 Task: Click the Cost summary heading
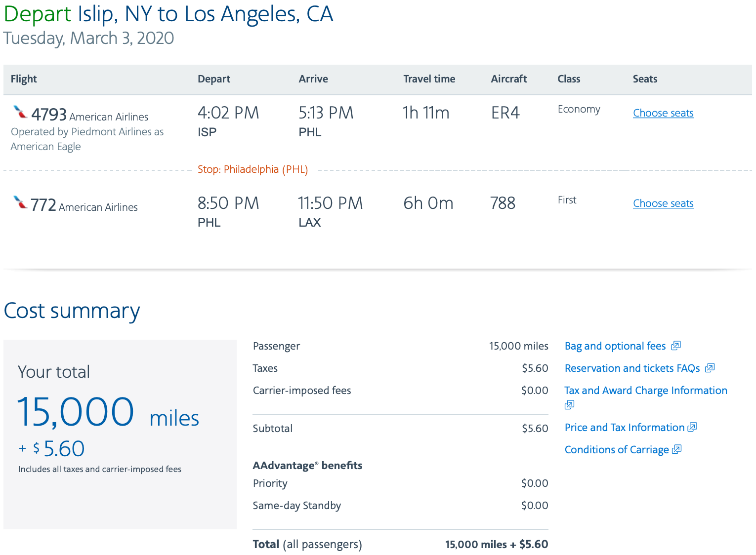tap(72, 311)
